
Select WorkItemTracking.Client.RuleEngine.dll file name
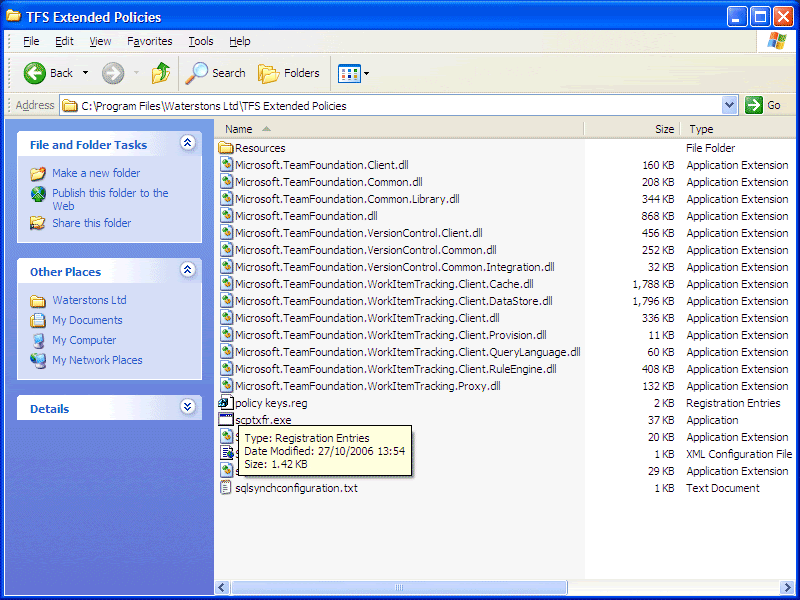395,369
